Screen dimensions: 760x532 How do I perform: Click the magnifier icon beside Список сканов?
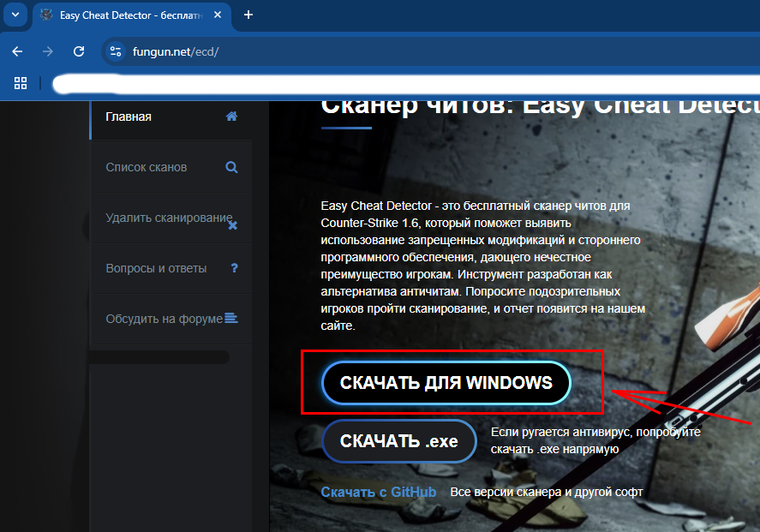(x=231, y=167)
